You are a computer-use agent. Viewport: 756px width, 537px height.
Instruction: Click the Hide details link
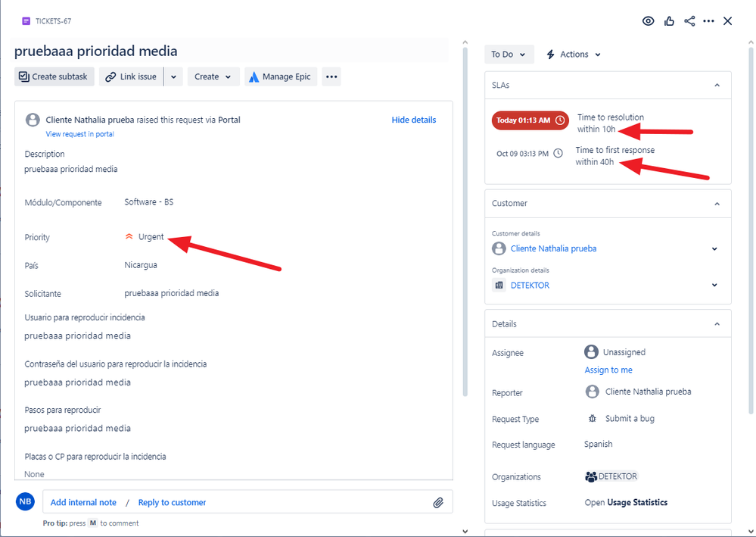413,120
